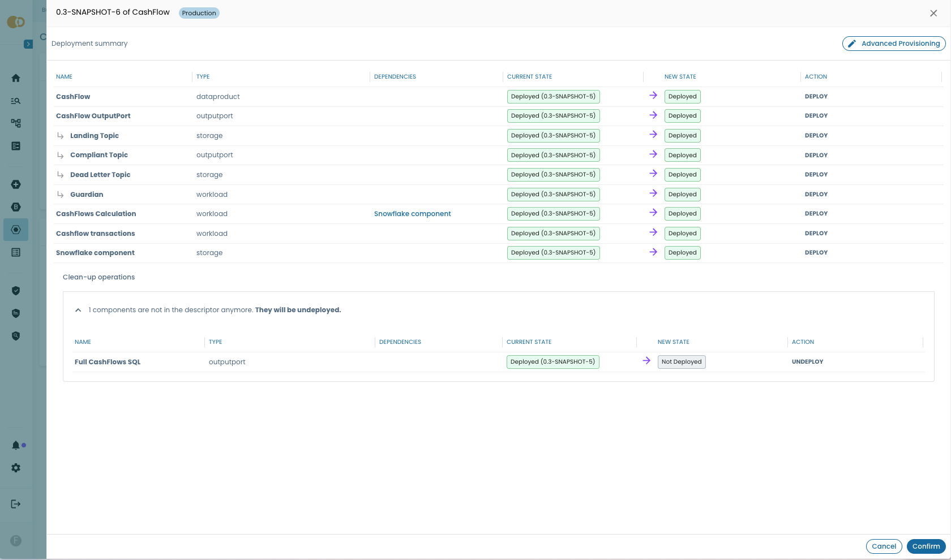The image size is (951, 560).
Task: Click the state arrow in the CashFlow row
Action: 653,96
